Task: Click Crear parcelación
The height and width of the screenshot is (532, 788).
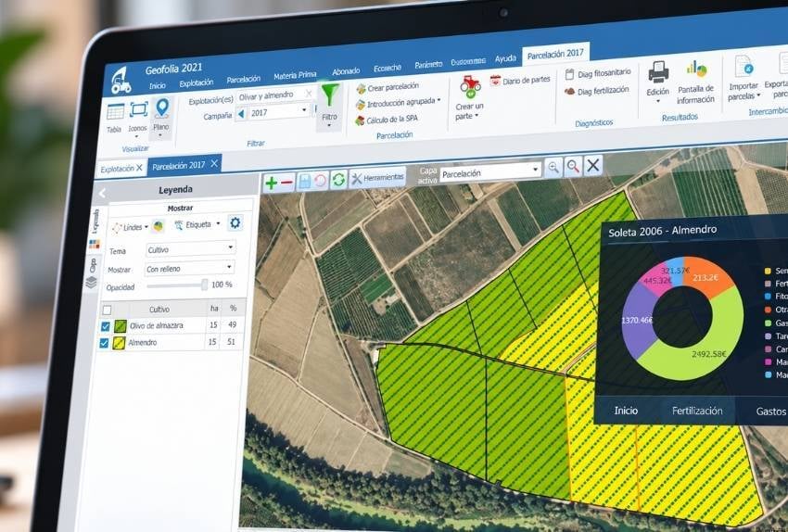Action: (x=388, y=87)
